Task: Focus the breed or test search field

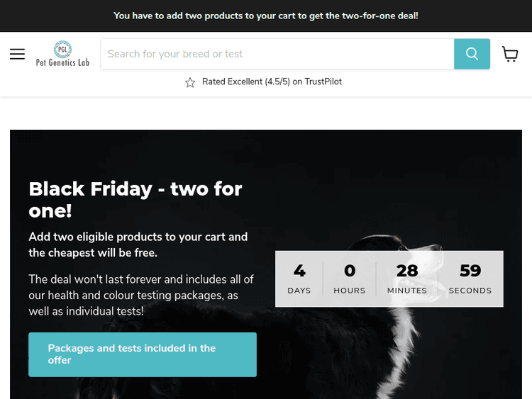Action: click(x=277, y=54)
